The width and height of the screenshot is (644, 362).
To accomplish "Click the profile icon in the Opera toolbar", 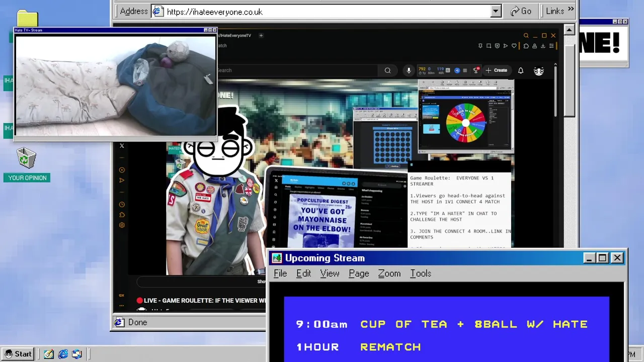I will (535, 46).
